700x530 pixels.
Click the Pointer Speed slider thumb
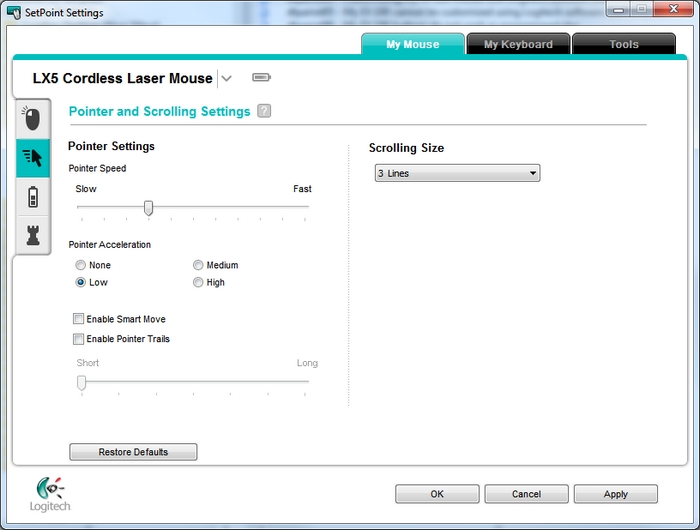[149, 208]
